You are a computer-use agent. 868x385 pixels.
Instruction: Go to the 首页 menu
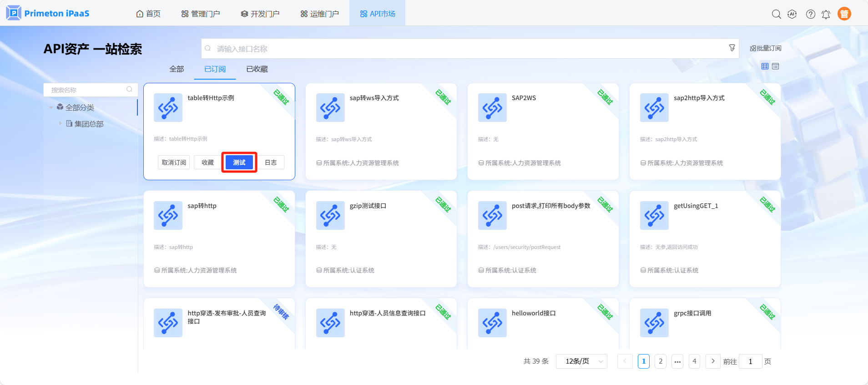[148, 14]
